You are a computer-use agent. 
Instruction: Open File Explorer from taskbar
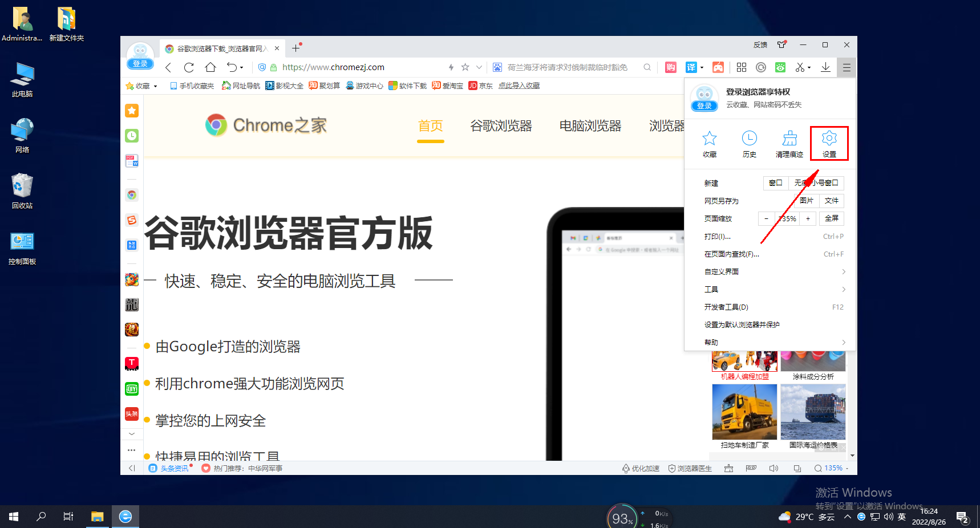(98, 517)
